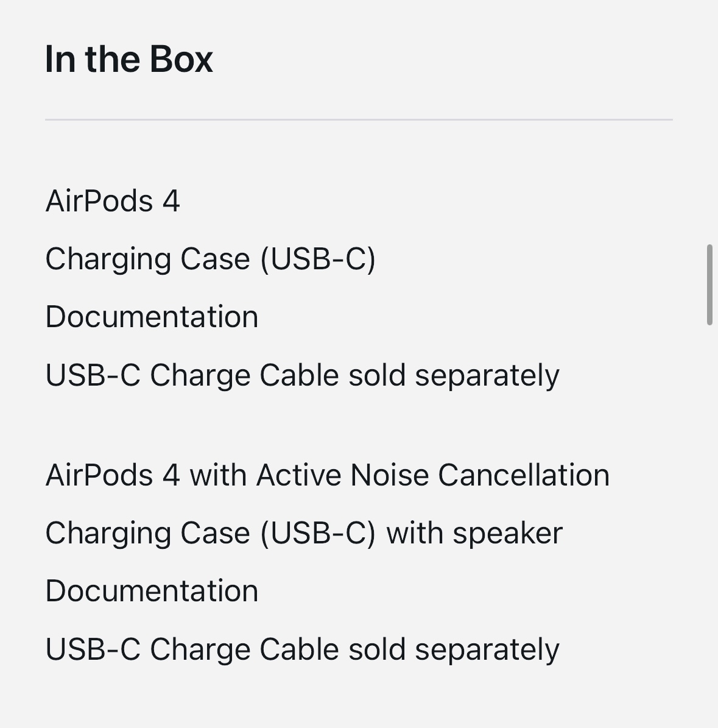Click "separately" in the first cable line
This screenshot has width=718, height=728.
pyautogui.click(x=487, y=376)
